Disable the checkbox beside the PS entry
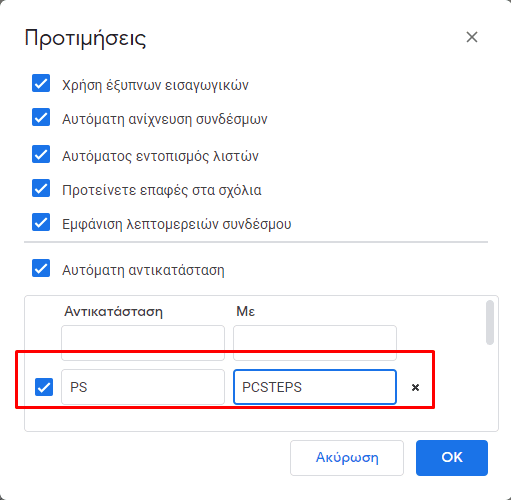 (x=44, y=387)
